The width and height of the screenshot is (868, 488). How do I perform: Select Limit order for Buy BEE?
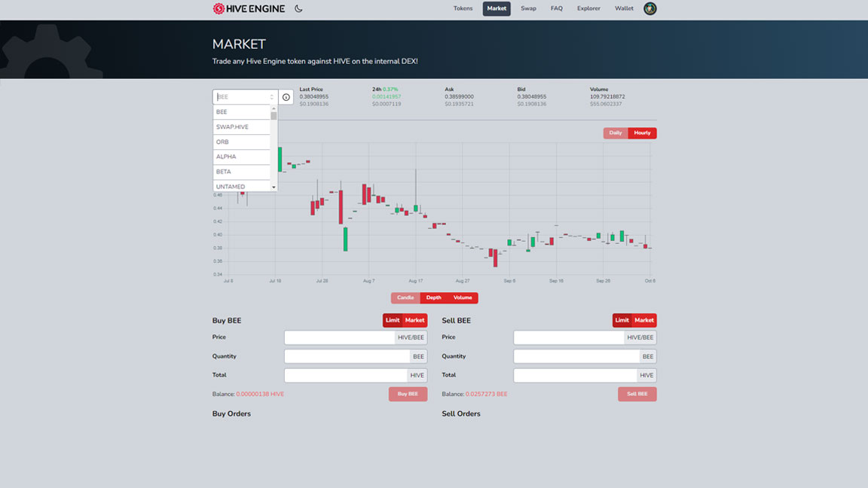393,320
